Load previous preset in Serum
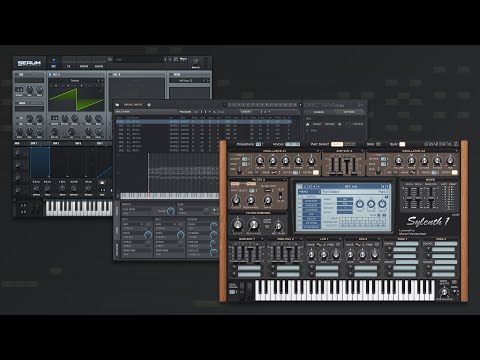The height and width of the screenshot is (360, 480). coord(165,59)
